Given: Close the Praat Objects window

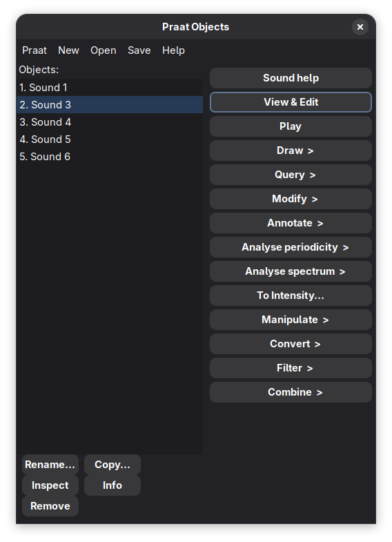Looking at the screenshot, I should click(360, 27).
